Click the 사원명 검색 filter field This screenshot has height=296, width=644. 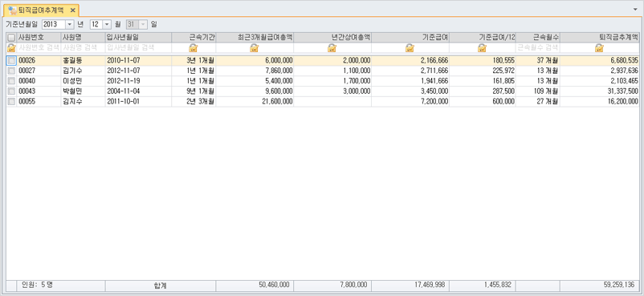(83, 48)
